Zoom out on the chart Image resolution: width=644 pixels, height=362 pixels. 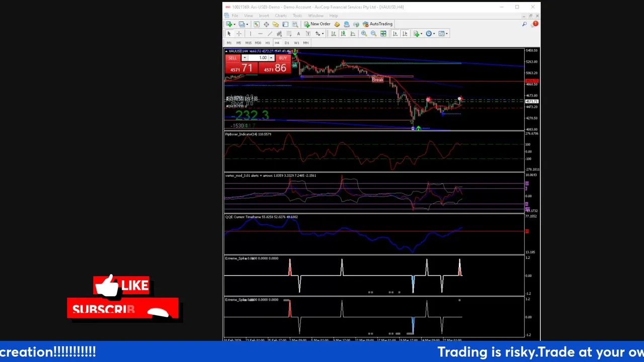tap(373, 34)
